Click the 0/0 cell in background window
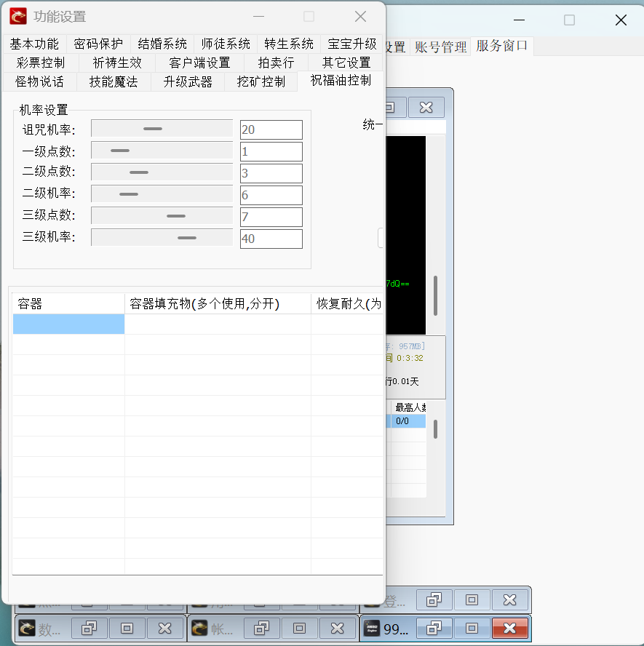 click(408, 421)
